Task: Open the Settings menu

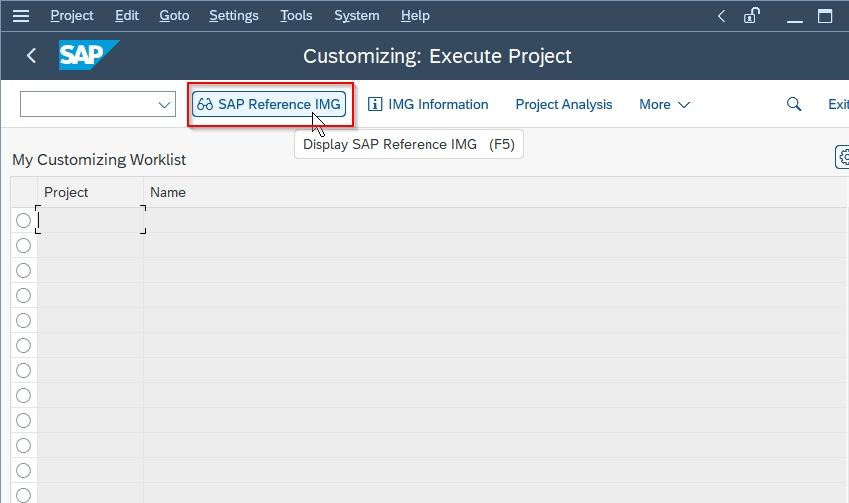Action: coord(234,16)
